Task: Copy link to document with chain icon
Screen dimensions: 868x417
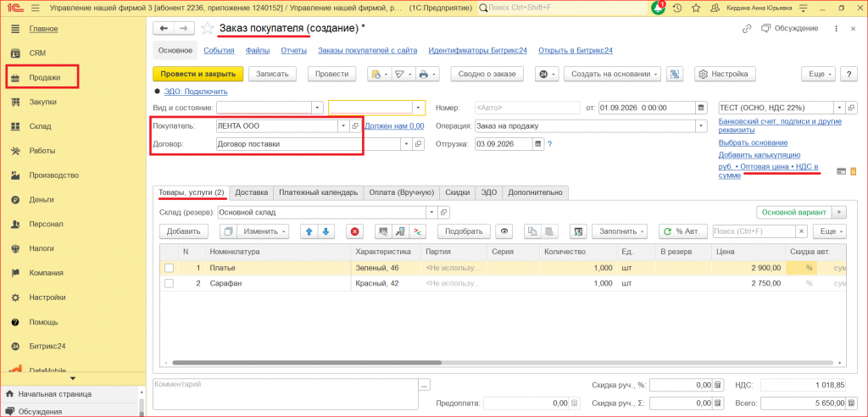Action: [747, 28]
